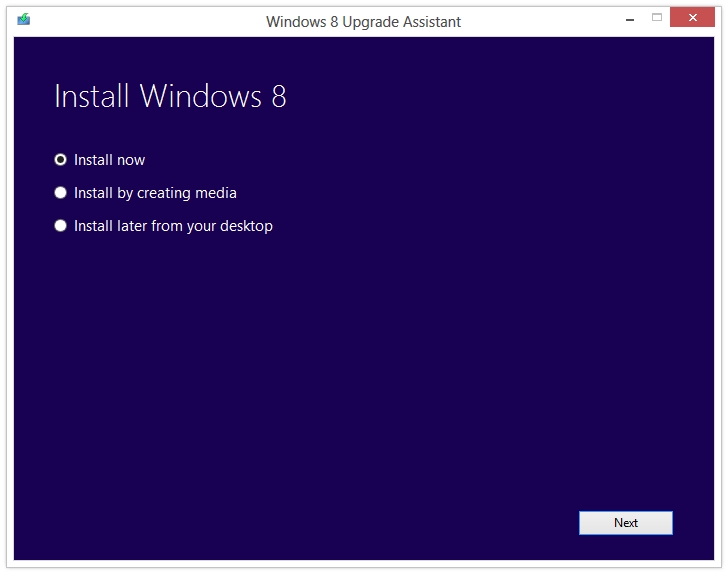This screenshot has width=728, height=576.
Task: Click the empty purple area left of Next
Action: click(x=400, y=522)
